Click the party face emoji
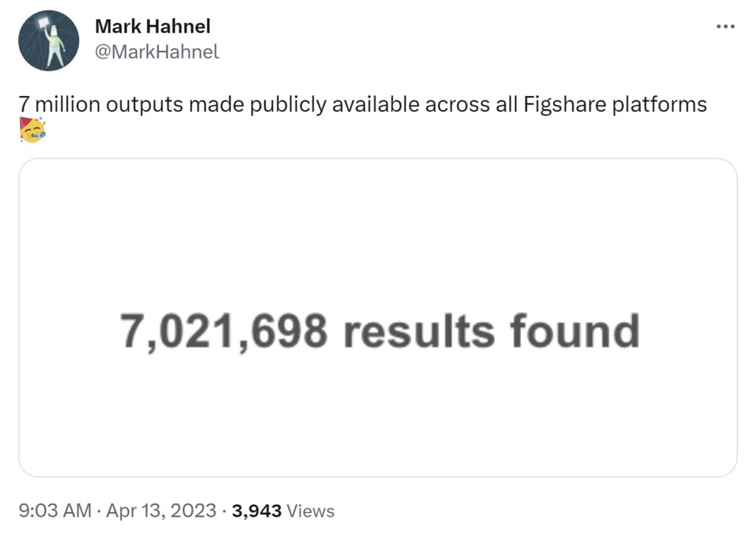 pos(32,130)
